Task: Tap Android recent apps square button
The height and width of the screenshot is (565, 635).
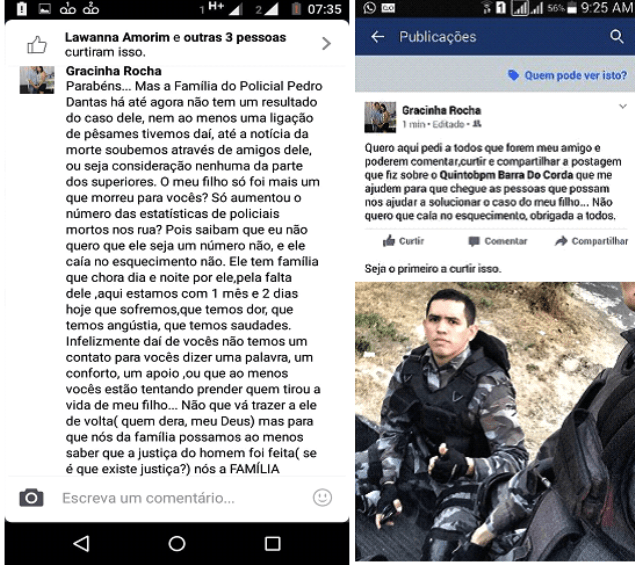Action: (273, 544)
